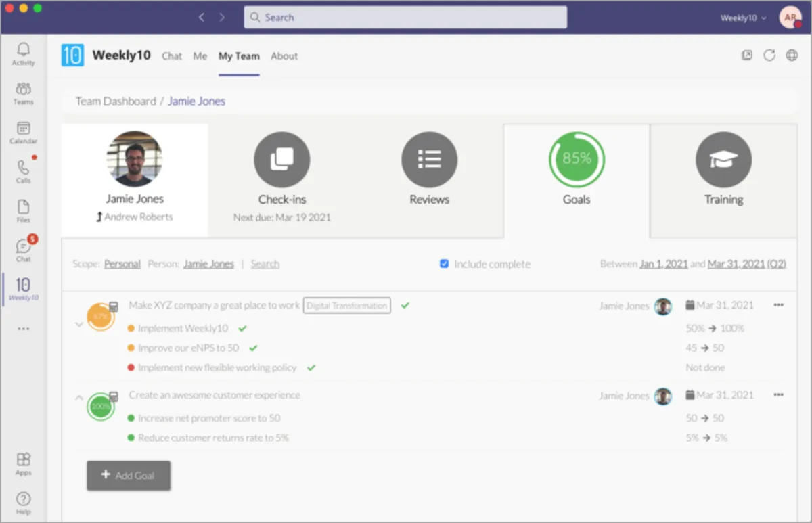
Task: Open the Chat icon with 5 notifications
Action: (23, 248)
